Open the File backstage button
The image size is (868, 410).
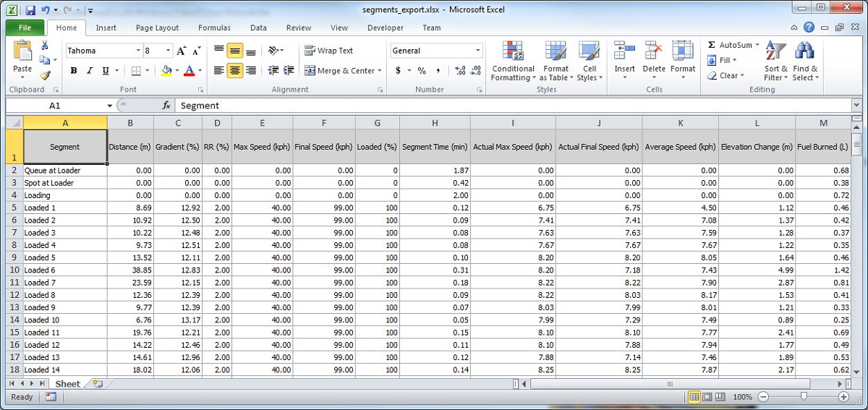[x=25, y=27]
